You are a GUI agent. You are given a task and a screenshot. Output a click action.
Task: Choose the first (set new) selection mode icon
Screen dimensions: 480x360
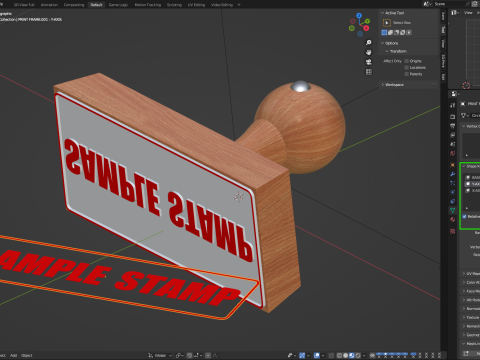click(x=384, y=32)
